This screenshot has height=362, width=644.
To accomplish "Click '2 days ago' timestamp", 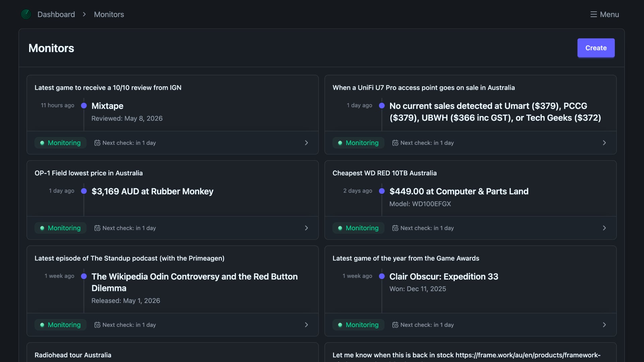I will click(x=358, y=191).
